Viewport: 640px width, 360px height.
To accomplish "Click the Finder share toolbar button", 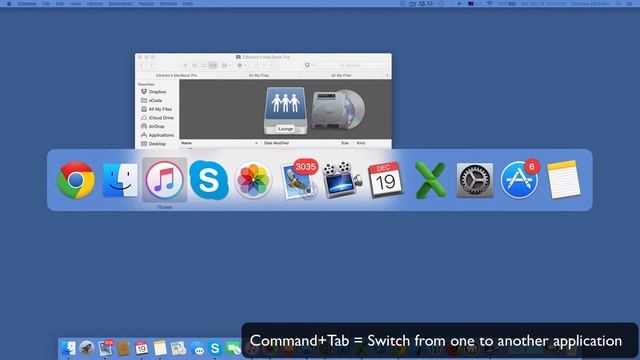I will tap(257, 65).
